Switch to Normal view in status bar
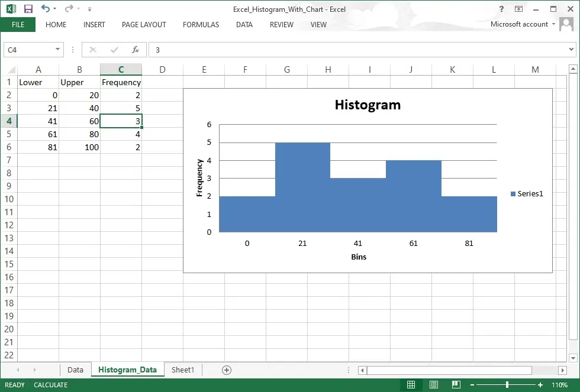 411,385
